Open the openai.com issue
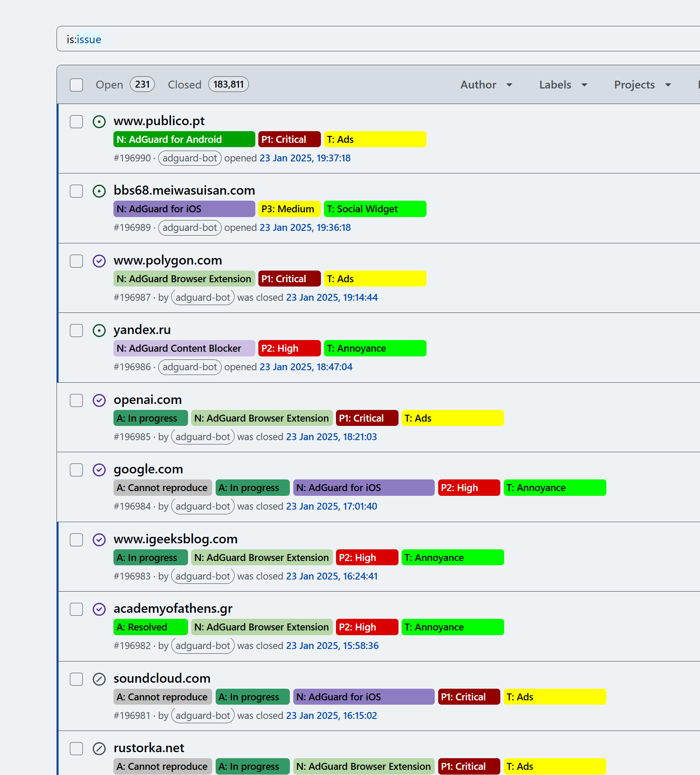700x775 pixels. [x=148, y=400]
